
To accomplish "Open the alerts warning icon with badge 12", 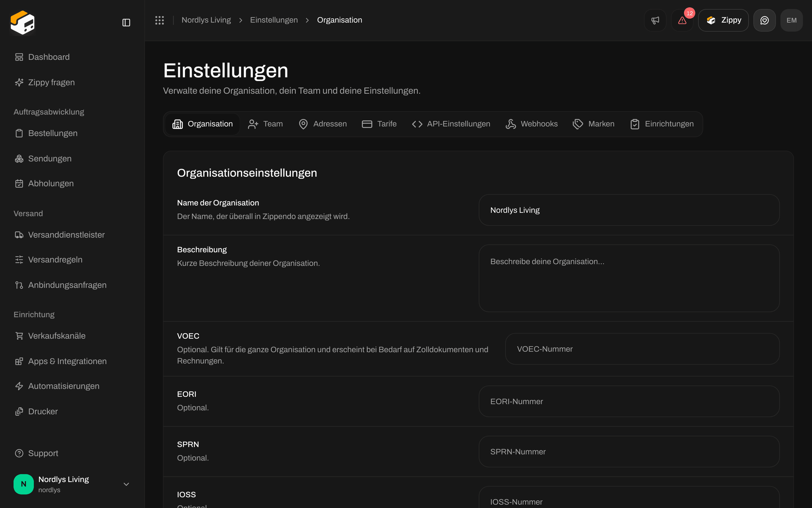I will tap(682, 20).
